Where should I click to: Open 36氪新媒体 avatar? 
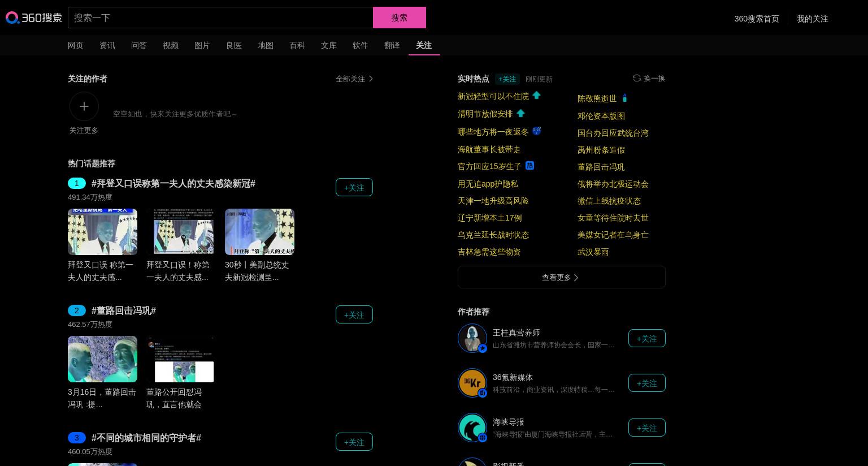coord(472,383)
